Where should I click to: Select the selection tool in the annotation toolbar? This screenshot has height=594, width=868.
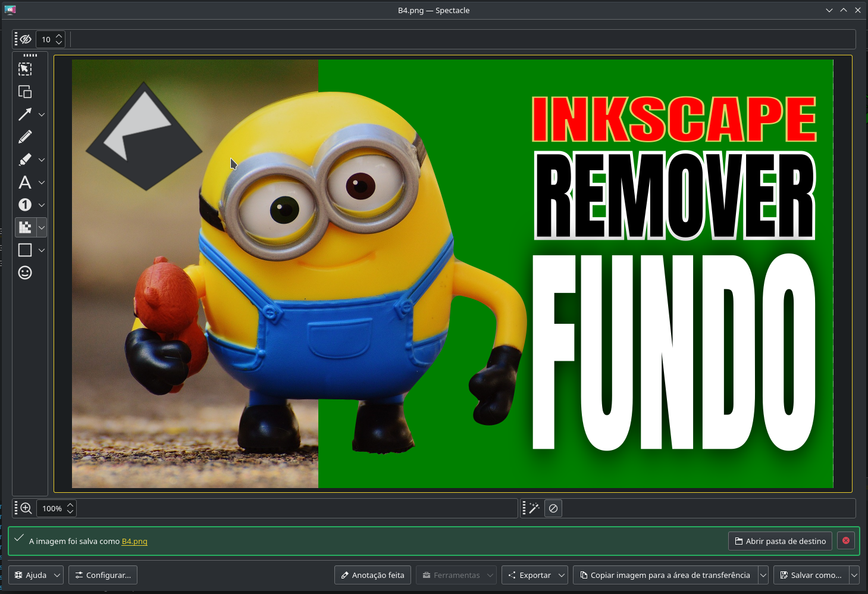(x=25, y=69)
